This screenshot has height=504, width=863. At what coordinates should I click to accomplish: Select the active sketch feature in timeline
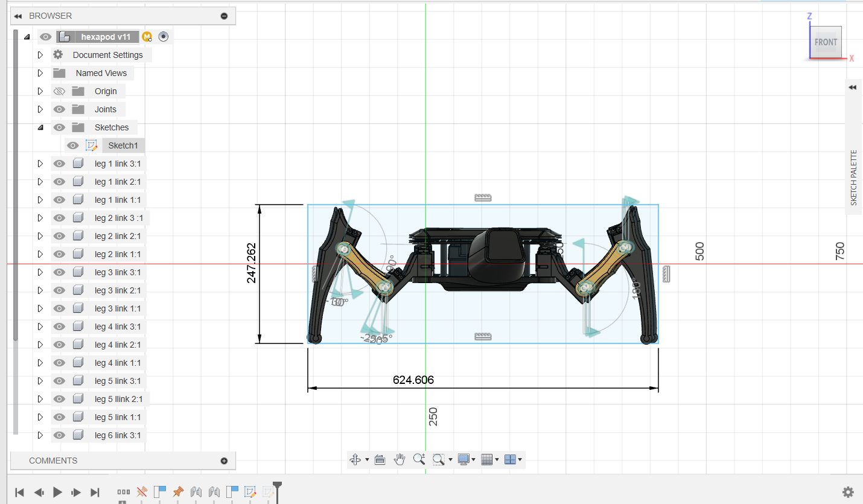click(x=250, y=492)
